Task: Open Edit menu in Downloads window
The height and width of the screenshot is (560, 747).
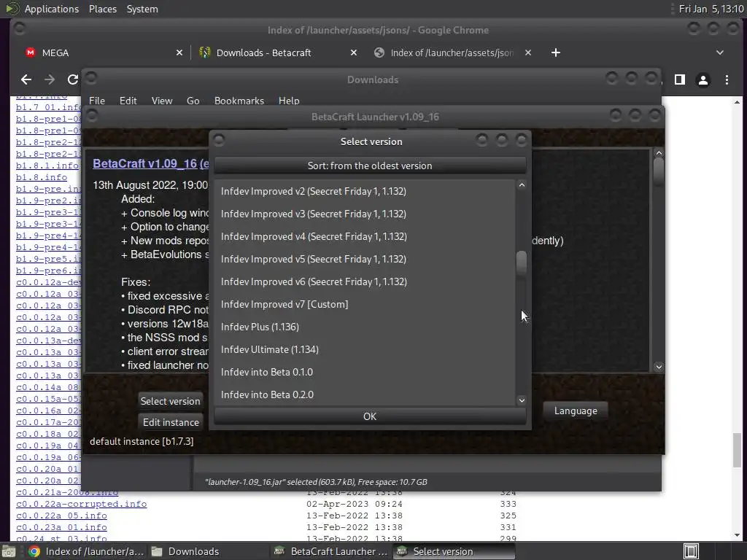Action: coord(128,101)
